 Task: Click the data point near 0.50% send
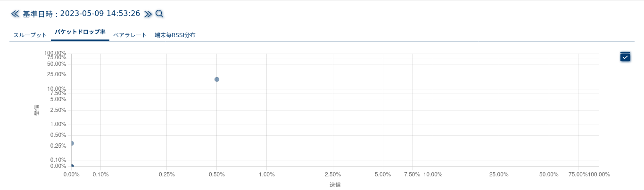tap(217, 79)
